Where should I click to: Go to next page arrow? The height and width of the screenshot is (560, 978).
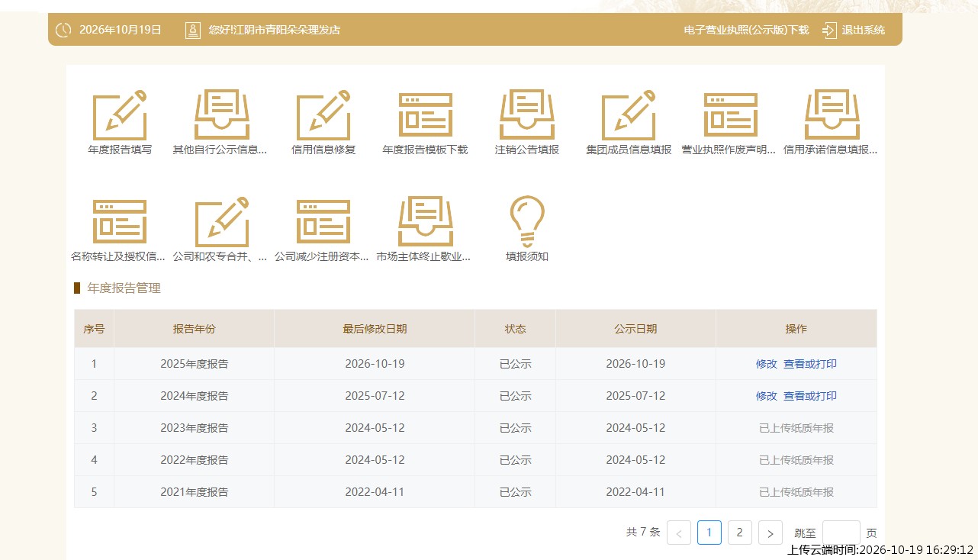point(770,533)
